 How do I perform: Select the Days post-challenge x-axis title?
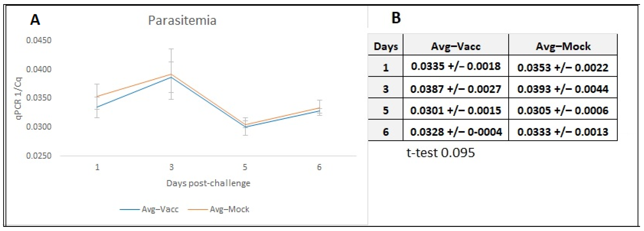208,183
